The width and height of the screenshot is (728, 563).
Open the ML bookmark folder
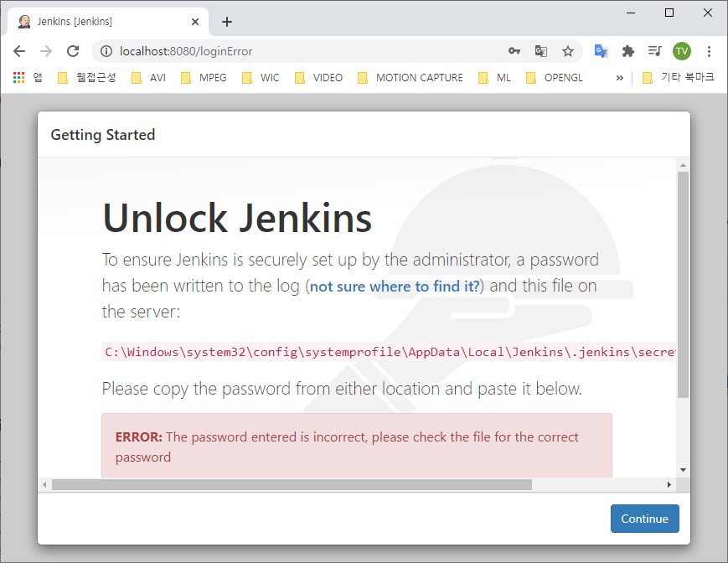point(494,78)
